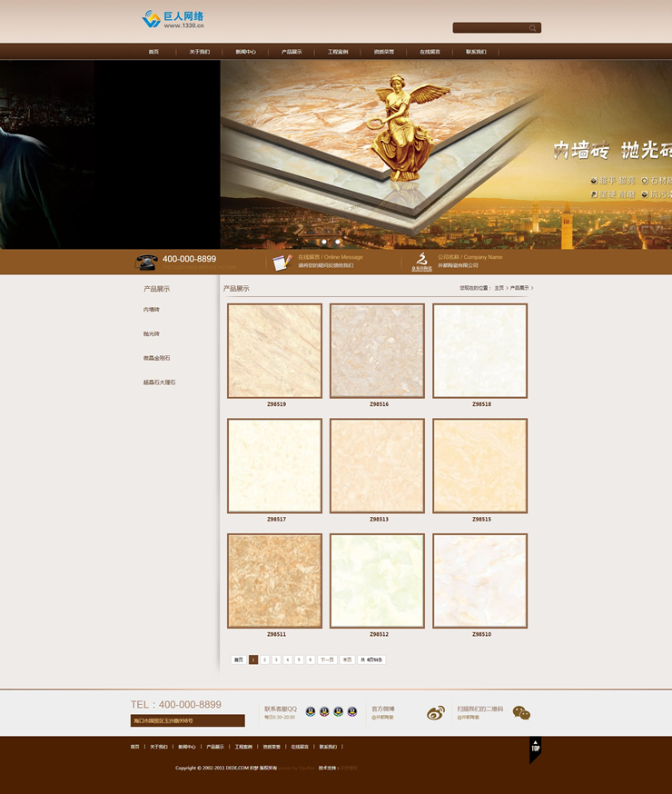Open the Z98517 tile thumbnail

click(275, 466)
